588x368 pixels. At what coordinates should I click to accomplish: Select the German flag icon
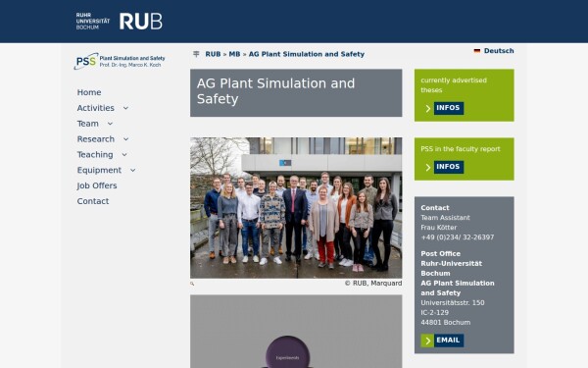tap(477, 51)
